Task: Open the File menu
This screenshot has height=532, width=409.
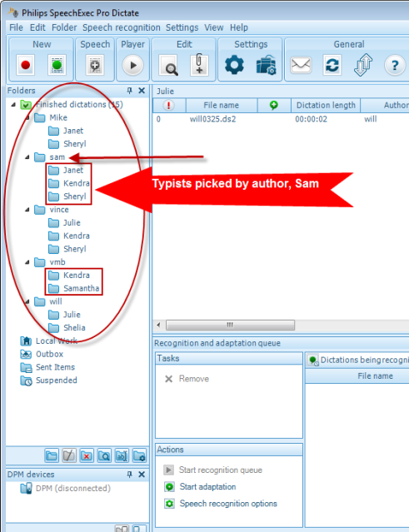Action: (x=16, y=27)
